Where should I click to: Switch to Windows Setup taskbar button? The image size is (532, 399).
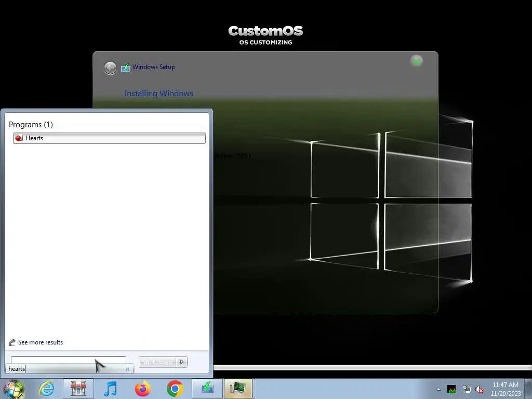pos(207,389)
